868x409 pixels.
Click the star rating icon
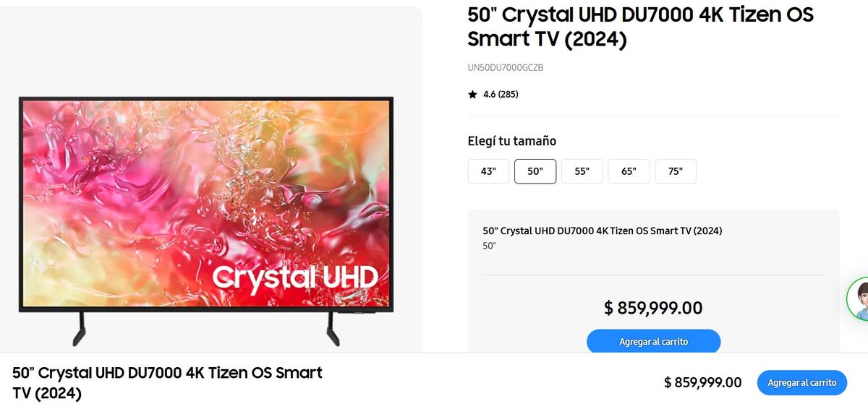click(472, 94)
